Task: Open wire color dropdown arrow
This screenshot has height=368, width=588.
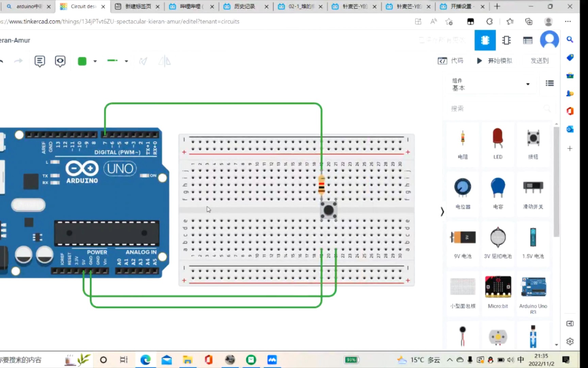Action: point(95,61)
